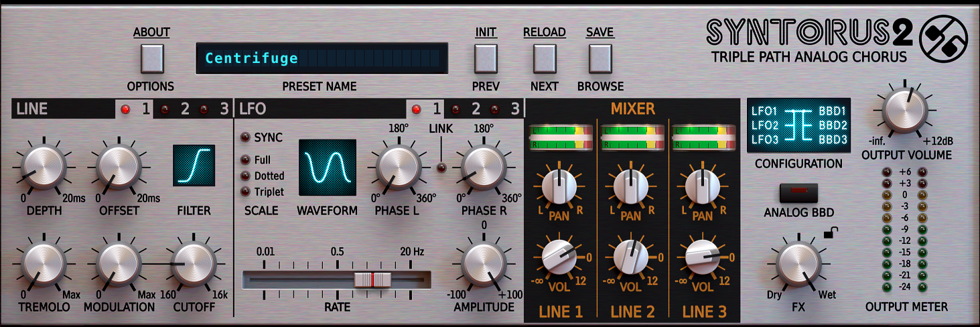Toggle the LFO SYNC LED
The image size is (980, 327).
pos(246,137)
